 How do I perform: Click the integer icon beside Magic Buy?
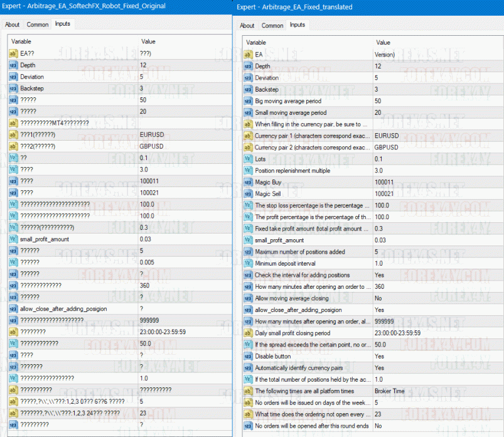tap(248, 182)
